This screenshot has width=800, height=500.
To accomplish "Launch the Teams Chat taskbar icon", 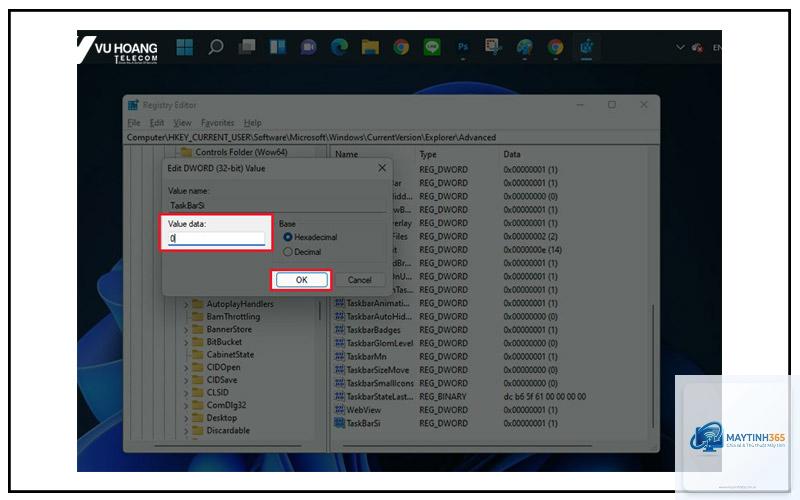I will tap(308, 47).
